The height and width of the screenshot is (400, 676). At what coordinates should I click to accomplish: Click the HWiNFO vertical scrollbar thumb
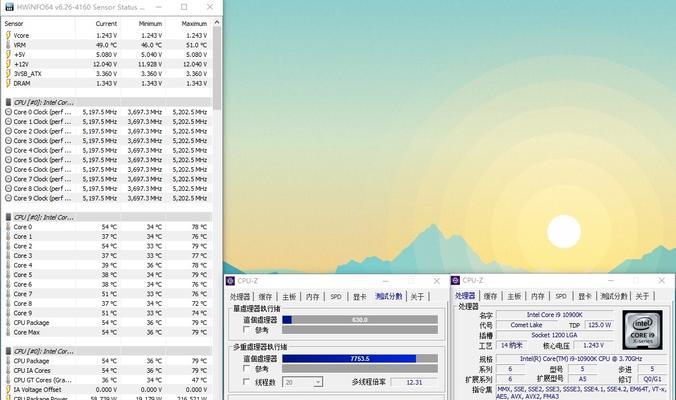pos(217,68)
